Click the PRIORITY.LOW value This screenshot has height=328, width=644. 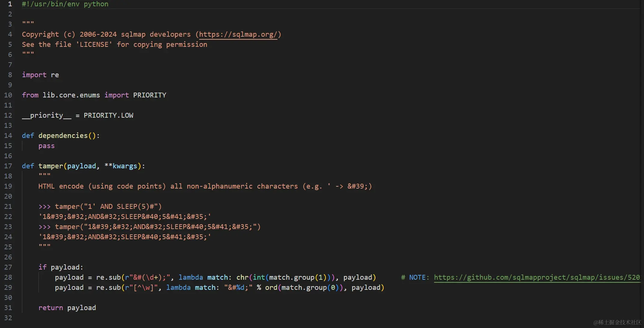108,115
